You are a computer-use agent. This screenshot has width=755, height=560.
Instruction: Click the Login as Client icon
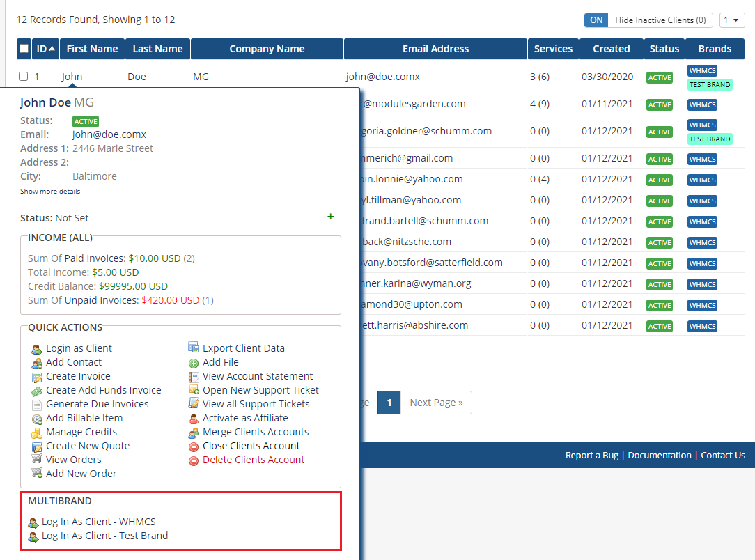coord(37,349)
